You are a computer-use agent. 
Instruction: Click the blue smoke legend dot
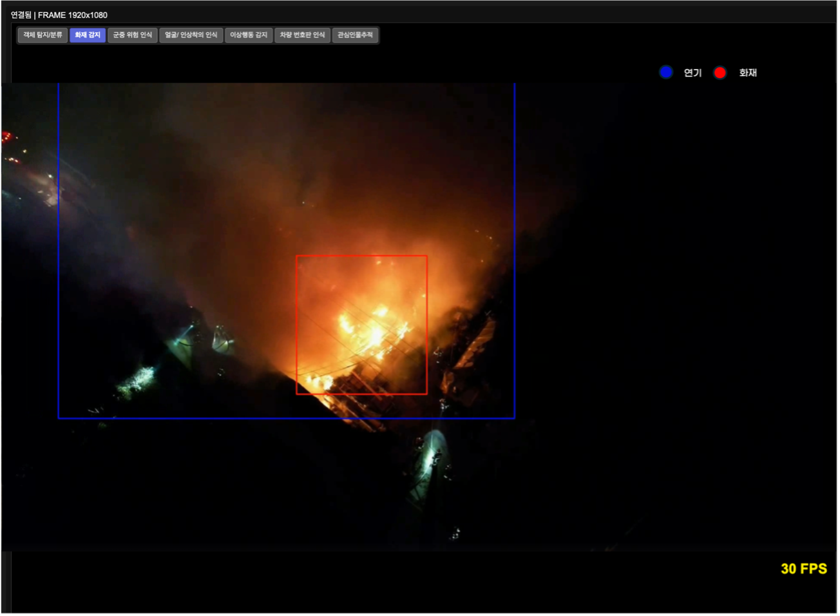666,72
